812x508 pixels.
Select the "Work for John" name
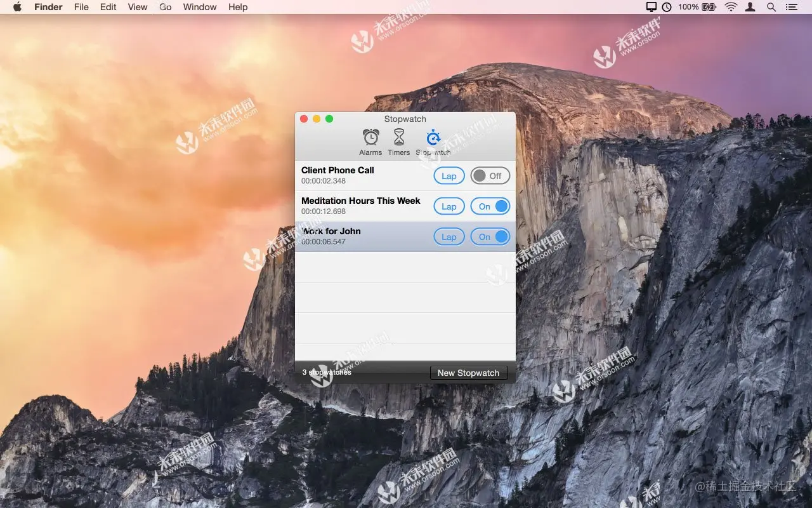(x=331, y=231)
